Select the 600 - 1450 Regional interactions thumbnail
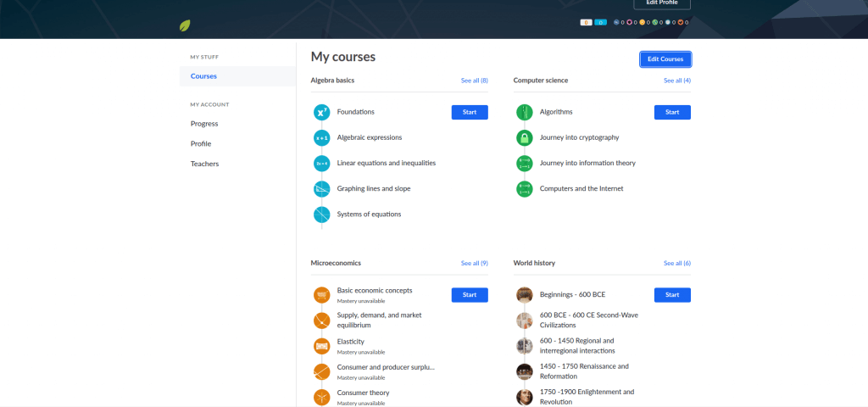868x407 pixels. coord(524,346)
